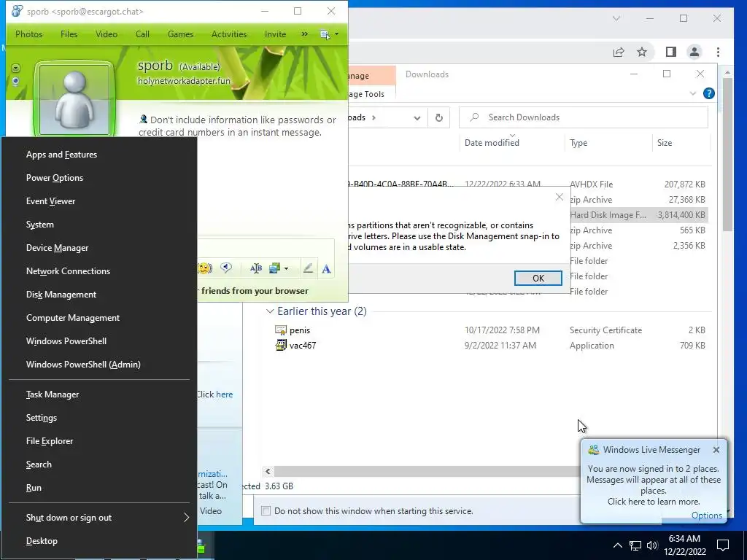The height and width of the screenshot is (560, 747).
Task: Bookmark page with browser star icon
Action: click(x=642, y=52)
